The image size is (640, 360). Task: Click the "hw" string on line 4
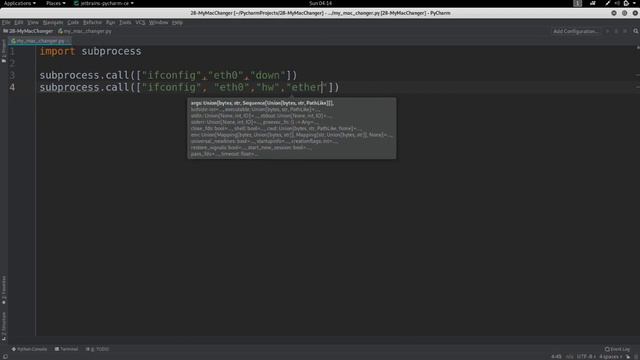[x=268, y=87]
